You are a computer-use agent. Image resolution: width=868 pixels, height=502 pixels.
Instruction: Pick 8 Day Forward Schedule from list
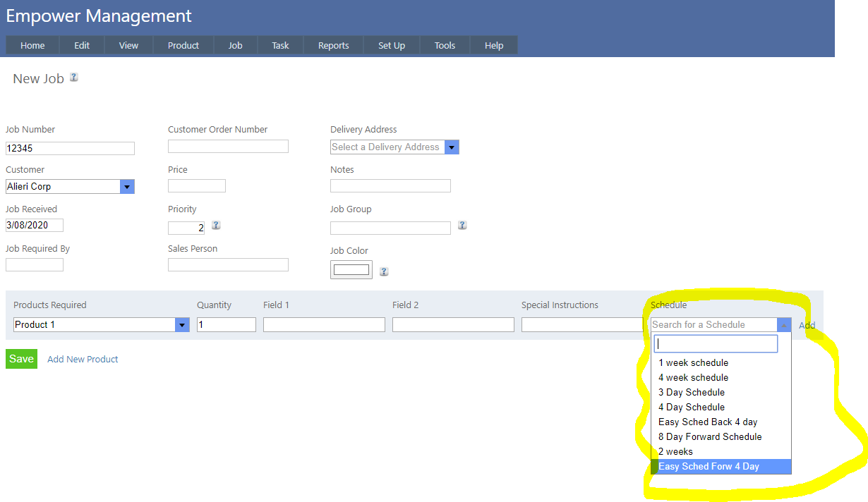[x=710, y=437]
